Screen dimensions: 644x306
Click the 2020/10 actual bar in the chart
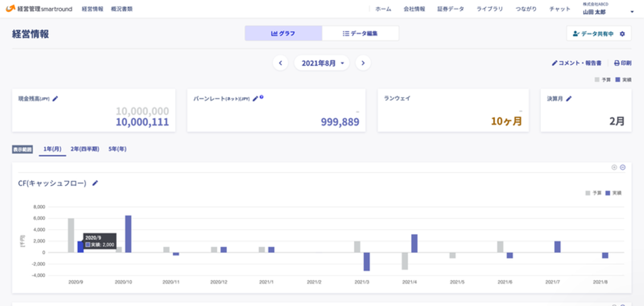pos(128,234)
